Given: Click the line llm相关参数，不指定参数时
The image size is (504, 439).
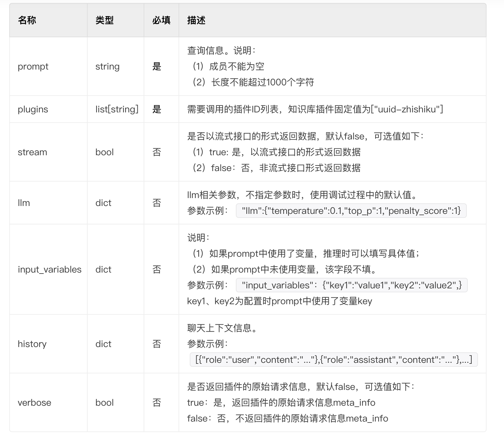Looking at the screenshot, I should pyautogui.click(x=302, y=195).
